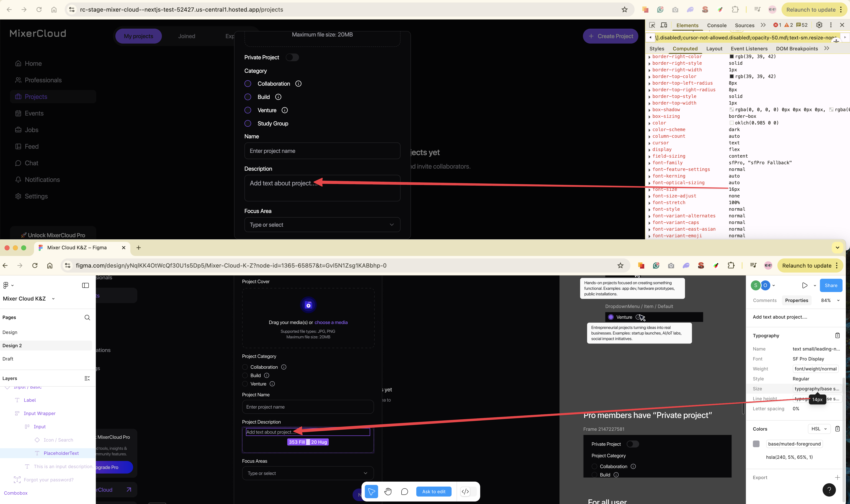850x504 pixels.
Task: Toggle Figma Dev Mode code icon
Action: [x=465, y=491]
